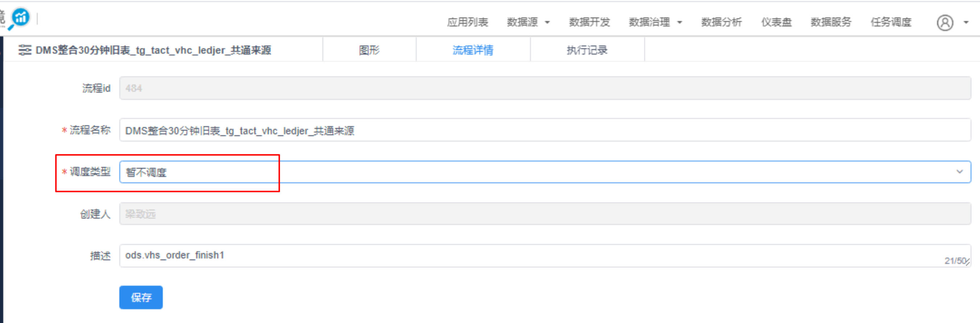
Task: Switch to the 图形 tab
Action: tap(369, 50)
